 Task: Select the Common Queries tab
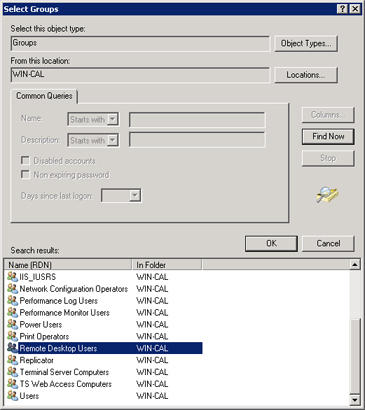(x=44, y=96)
